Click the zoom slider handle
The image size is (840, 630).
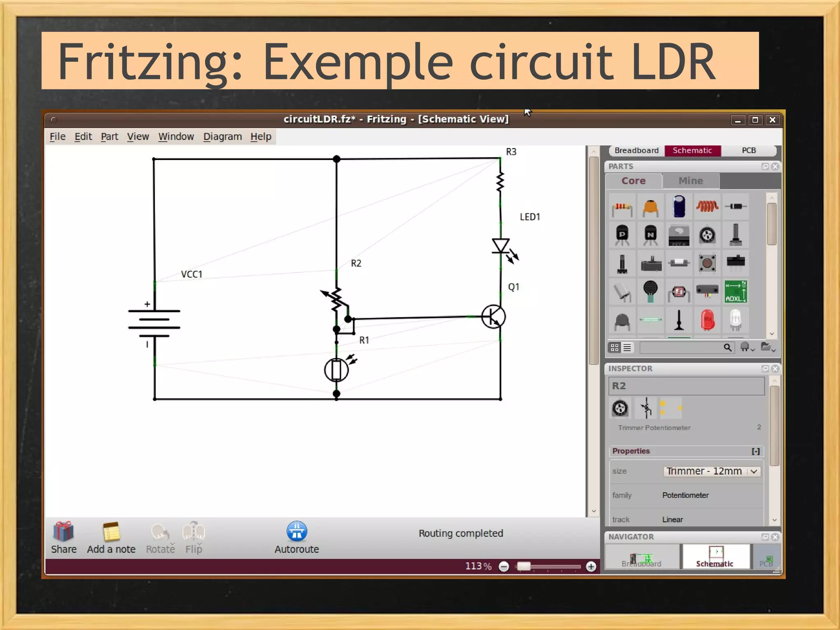pos(524,566)
